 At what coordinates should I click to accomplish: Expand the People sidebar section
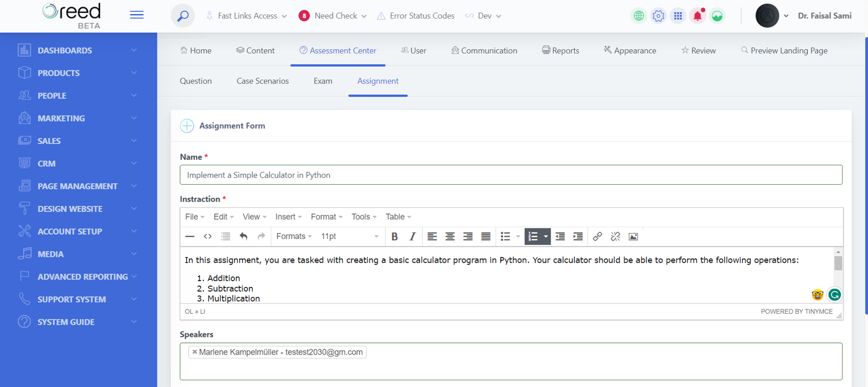click(x=79, y=95)
